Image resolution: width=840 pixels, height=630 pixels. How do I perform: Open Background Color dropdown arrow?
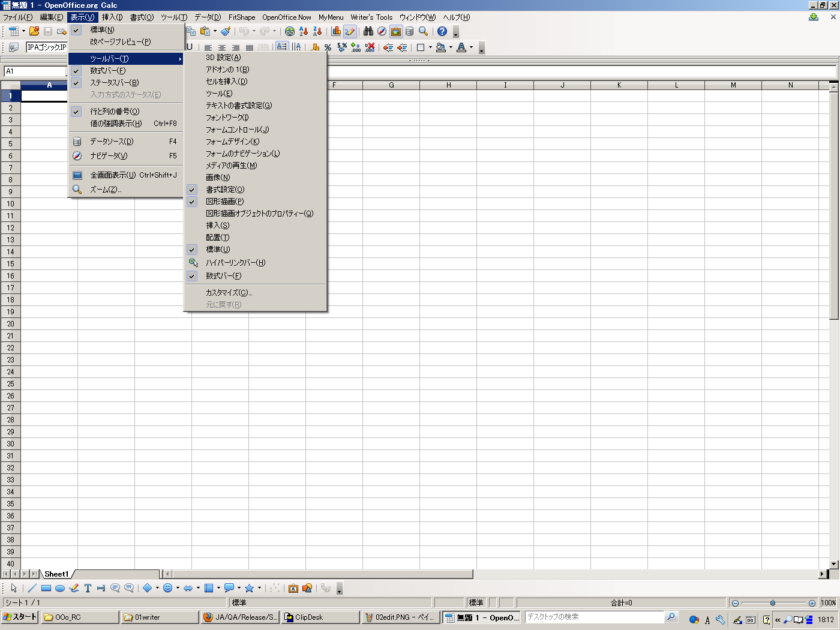(x=451, y=47)
